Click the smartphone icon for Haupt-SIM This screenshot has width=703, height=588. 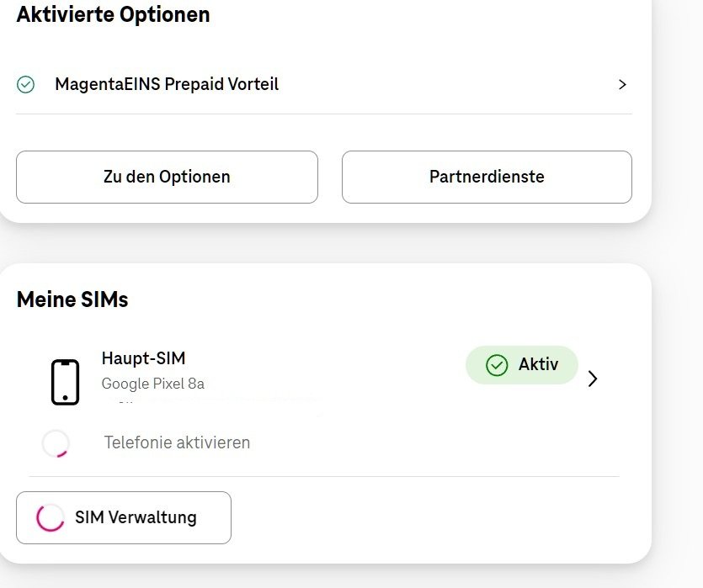point(65,383)
